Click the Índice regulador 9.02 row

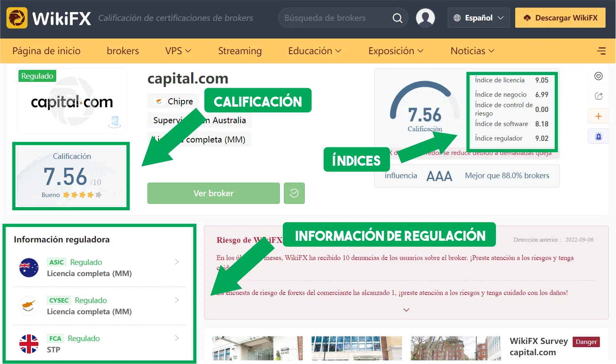tap(512, 138)
